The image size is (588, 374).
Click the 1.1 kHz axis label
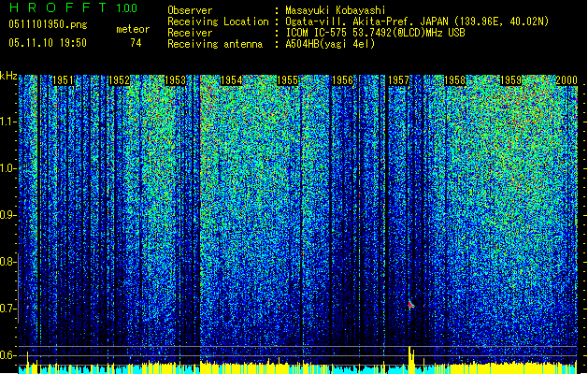coord(7,122)
